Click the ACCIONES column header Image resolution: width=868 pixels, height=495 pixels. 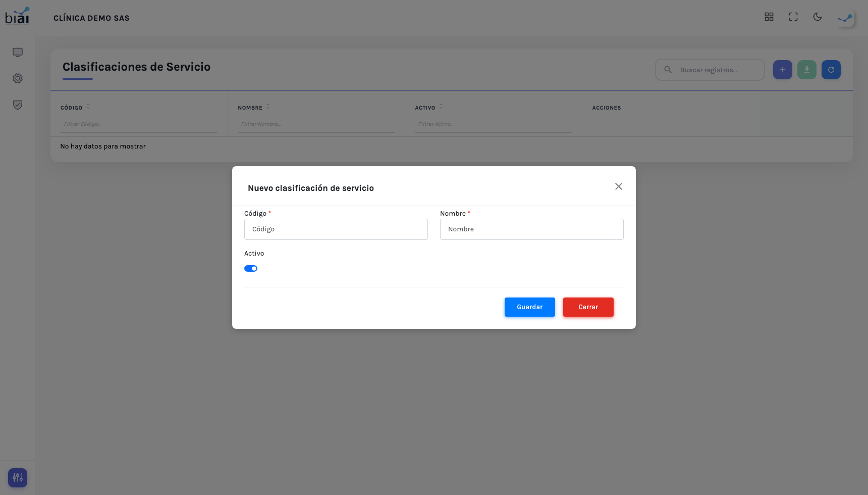click(607, 108)
